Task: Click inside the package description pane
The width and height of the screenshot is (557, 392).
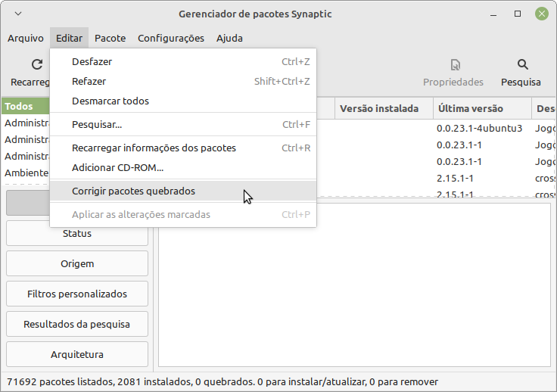Action: [354, 285]
